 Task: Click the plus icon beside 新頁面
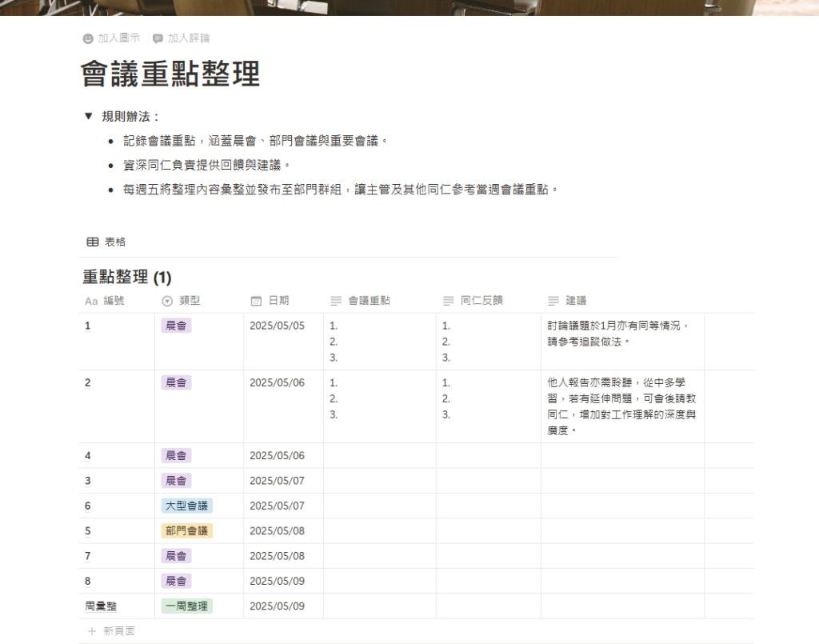tap(92, 631)
